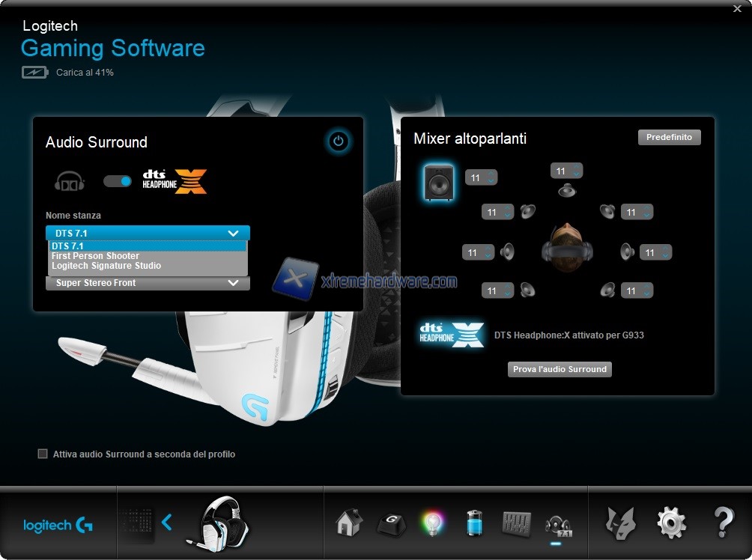Open the Home icon in bottom toolbar

point(349,522)
